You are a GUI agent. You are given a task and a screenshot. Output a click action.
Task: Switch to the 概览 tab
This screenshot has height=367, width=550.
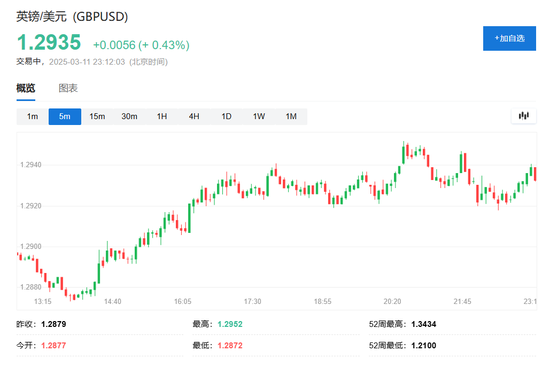[x=26, y=88]
